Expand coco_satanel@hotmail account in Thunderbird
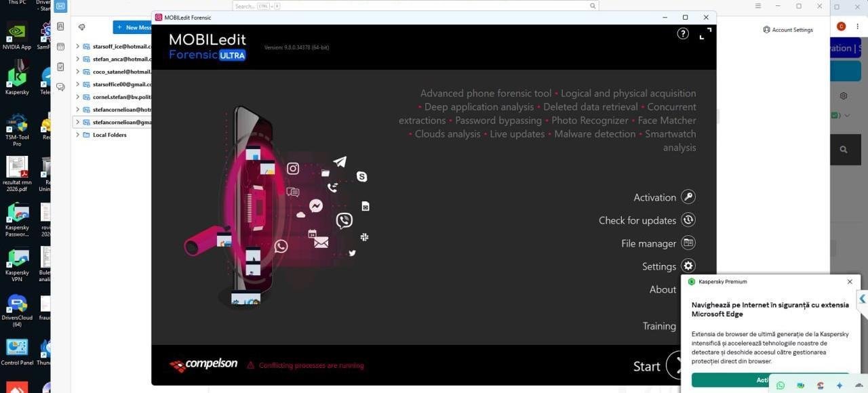 [78, 72]
